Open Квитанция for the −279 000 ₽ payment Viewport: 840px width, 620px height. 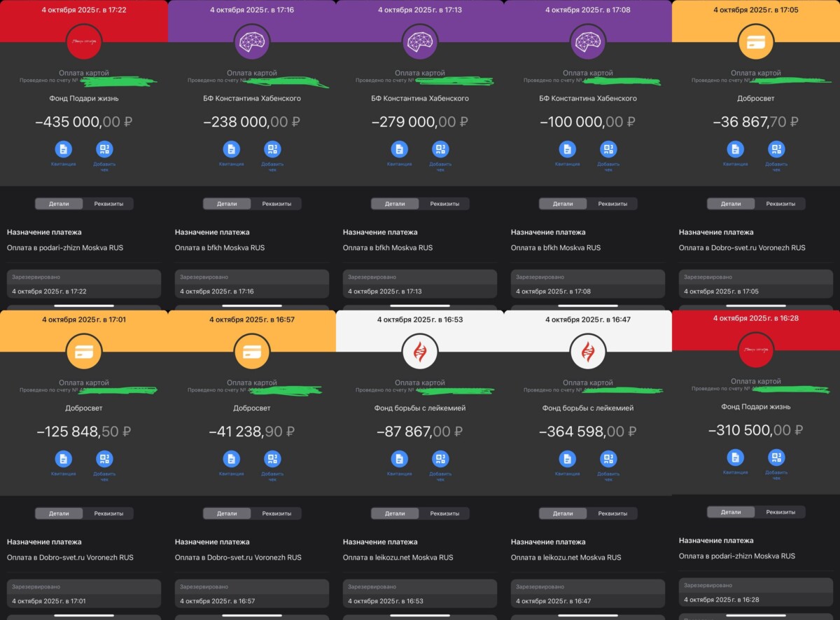point(399,150)
